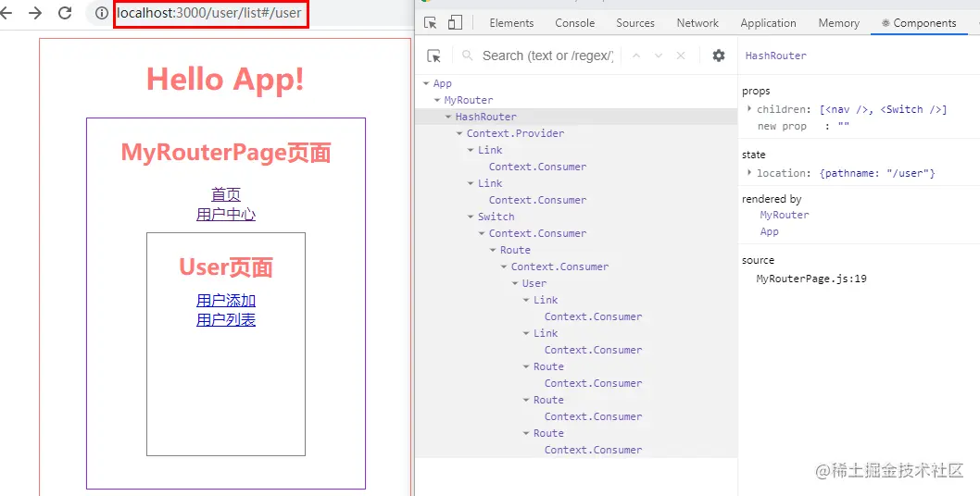
Task: Click the Hello App! heading
Action: click(x=226, y=80)
